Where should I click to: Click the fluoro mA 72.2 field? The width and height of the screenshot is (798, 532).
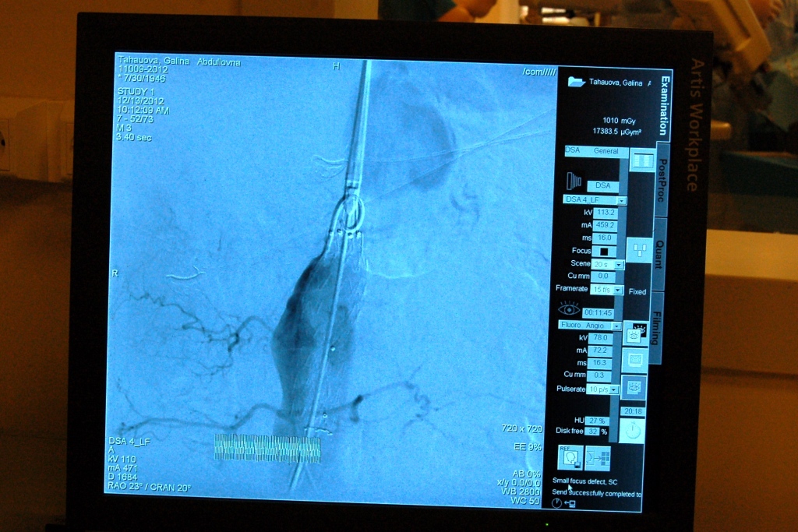tap(600, 351)
